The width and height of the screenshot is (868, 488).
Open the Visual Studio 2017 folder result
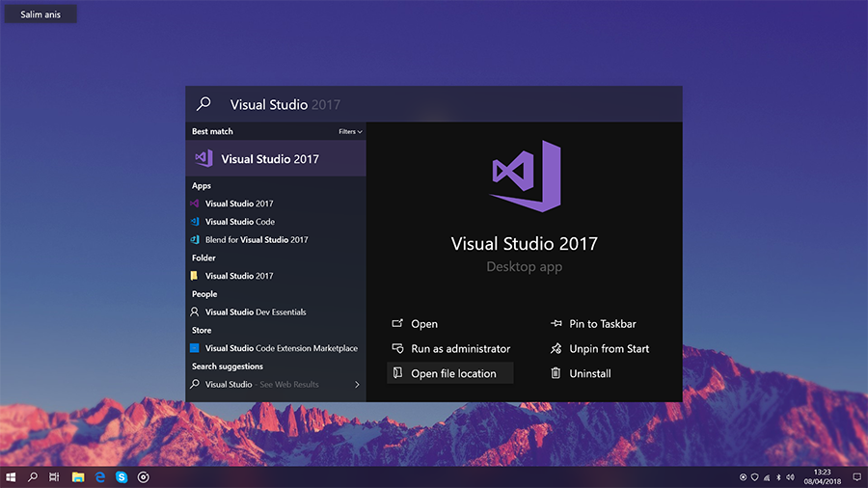pyautogui.click(x=276, y=276)
